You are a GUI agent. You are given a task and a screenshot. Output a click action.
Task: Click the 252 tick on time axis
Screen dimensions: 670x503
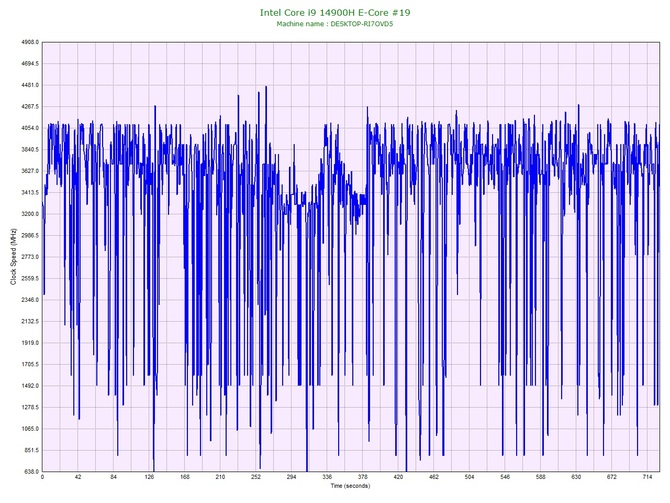[256, 477]
